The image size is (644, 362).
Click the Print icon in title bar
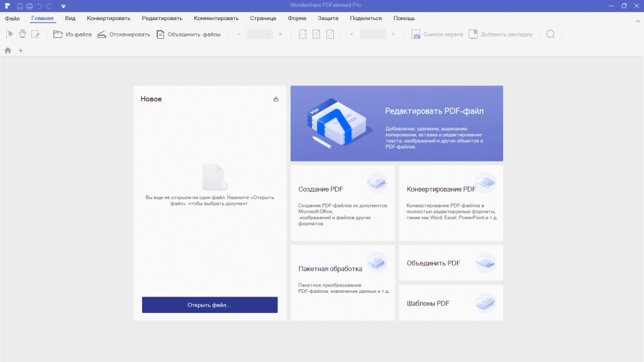[30, 6]
